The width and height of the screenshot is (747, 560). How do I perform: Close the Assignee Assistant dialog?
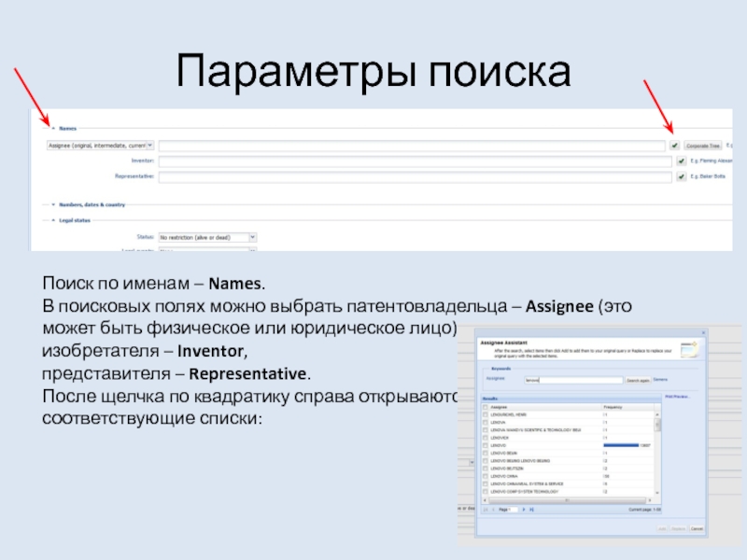tap(703, 333)
